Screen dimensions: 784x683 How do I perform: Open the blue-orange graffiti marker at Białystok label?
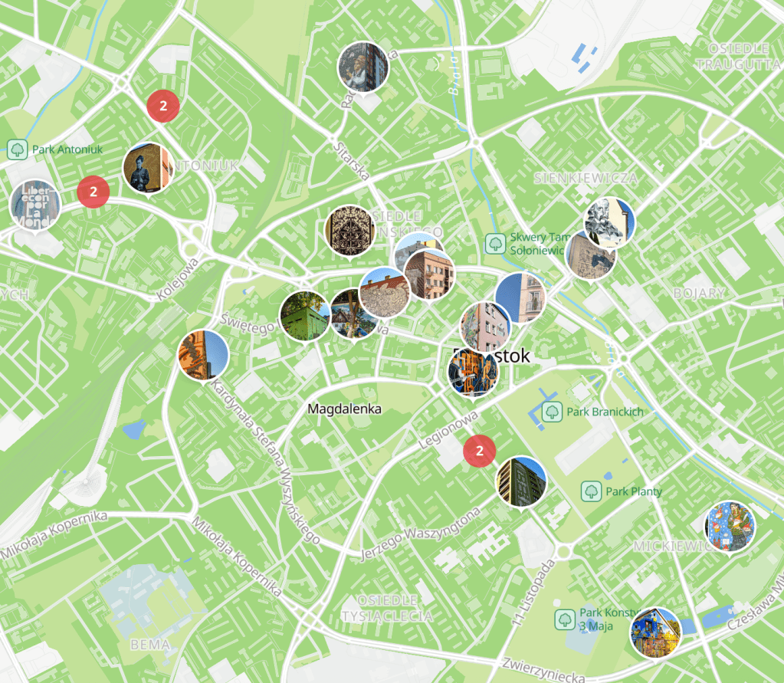point(473,372)
